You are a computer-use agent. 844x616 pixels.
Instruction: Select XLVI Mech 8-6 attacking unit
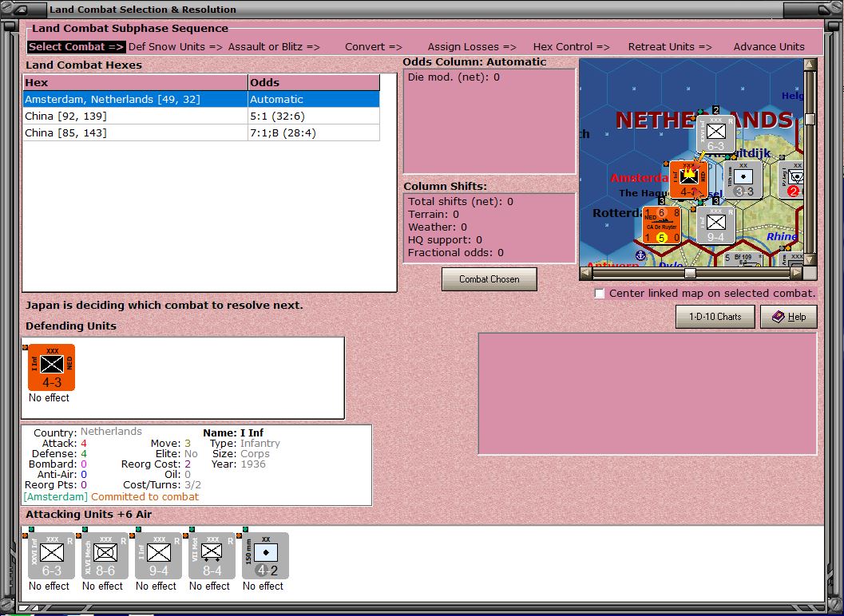105,555
